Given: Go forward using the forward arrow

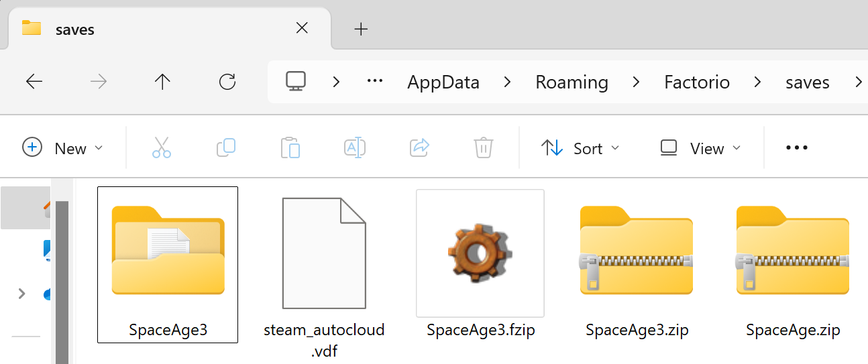Looking at the screenshot, I should [98, 82].
